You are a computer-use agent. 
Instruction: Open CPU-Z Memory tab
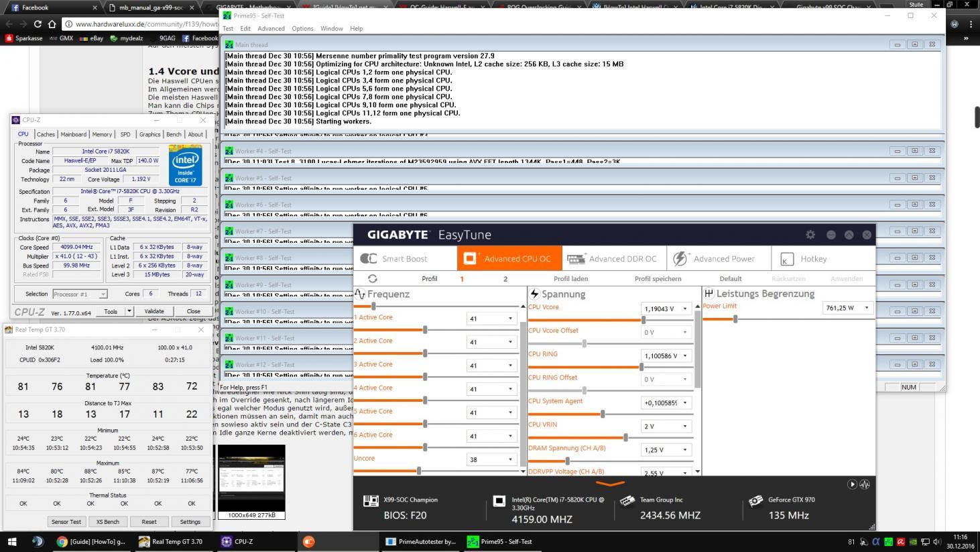(x=102, y=134)
